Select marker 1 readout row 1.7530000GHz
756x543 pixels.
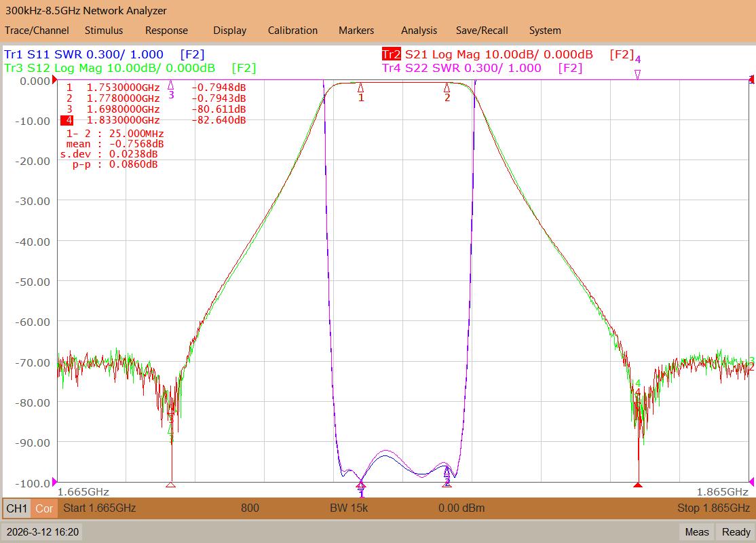[x=156, y=88]
